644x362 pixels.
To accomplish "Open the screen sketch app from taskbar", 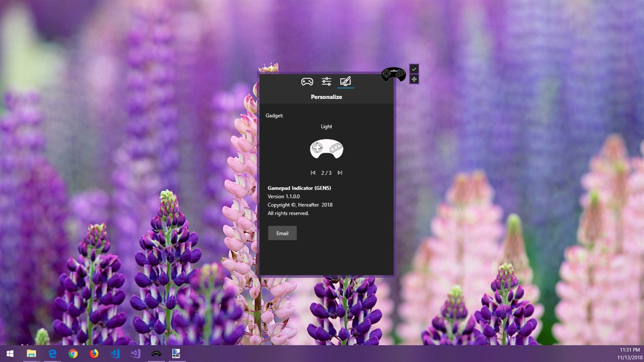I will pos(177,353).
